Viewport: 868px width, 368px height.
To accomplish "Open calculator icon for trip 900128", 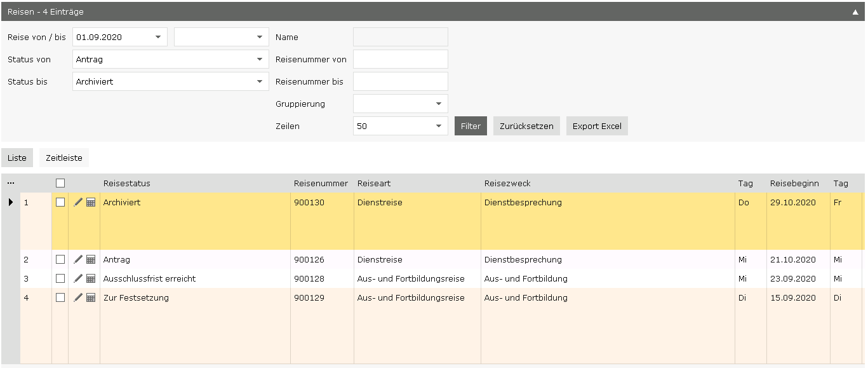I will (91, 278).
